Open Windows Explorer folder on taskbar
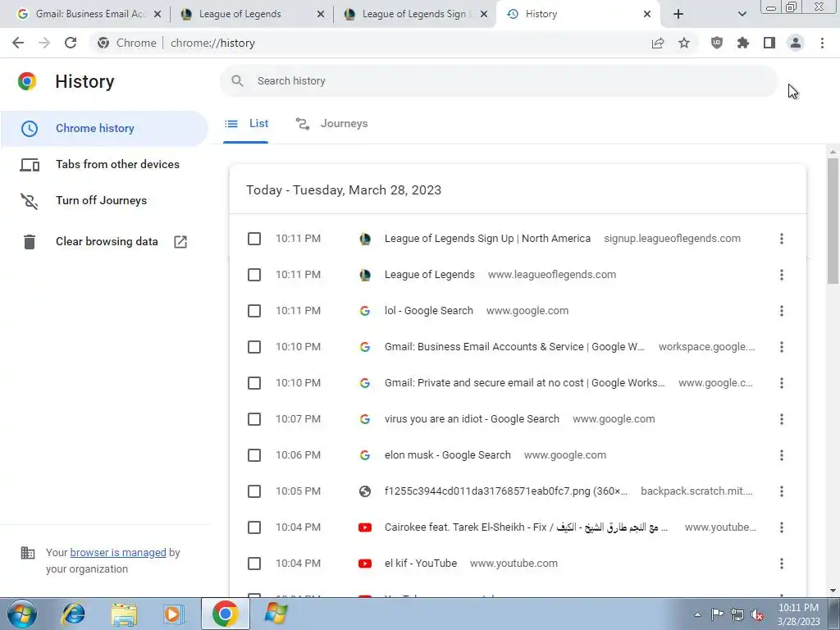 click(x=124, y=614)
